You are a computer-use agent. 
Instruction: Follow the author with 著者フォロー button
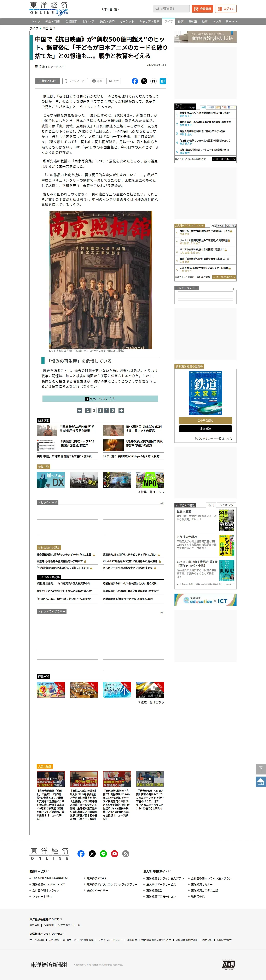coord(47,81)
